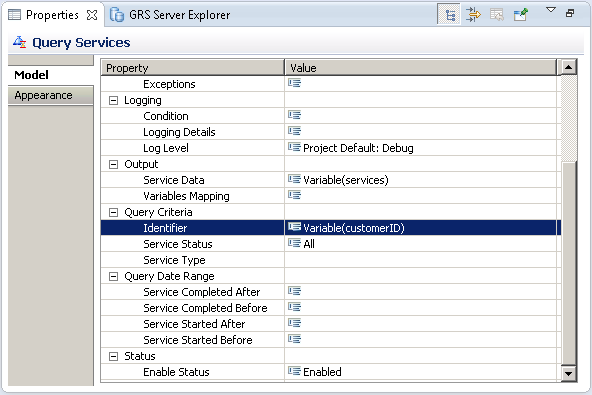Screen dimensions: 592x395
Task: Select the Log Level property
Action: click(x=166, y=148)
